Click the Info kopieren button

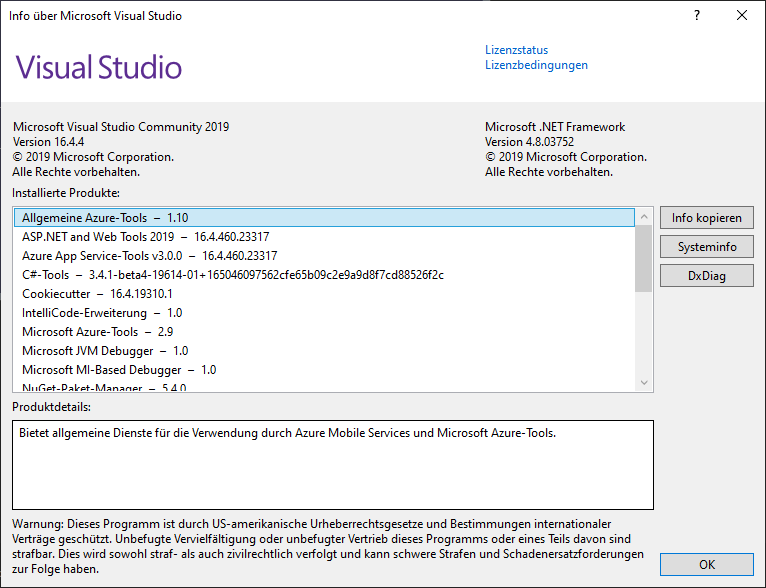click(706, 217)
